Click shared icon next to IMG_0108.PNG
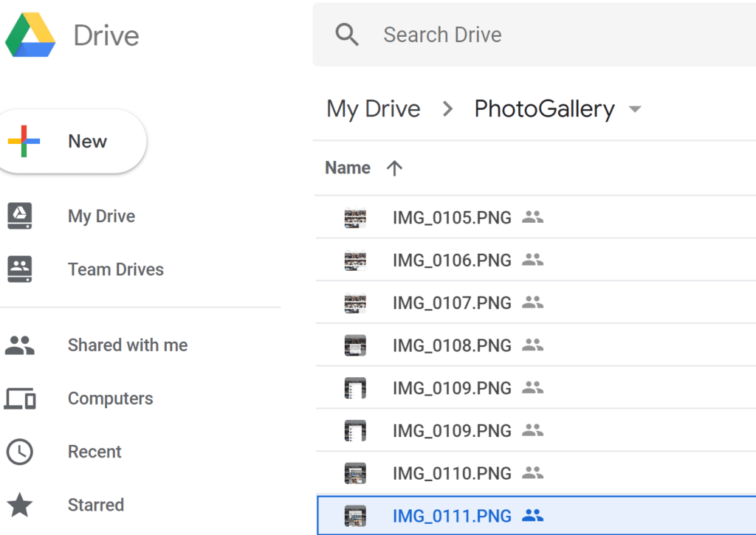 tap(533, 345)
